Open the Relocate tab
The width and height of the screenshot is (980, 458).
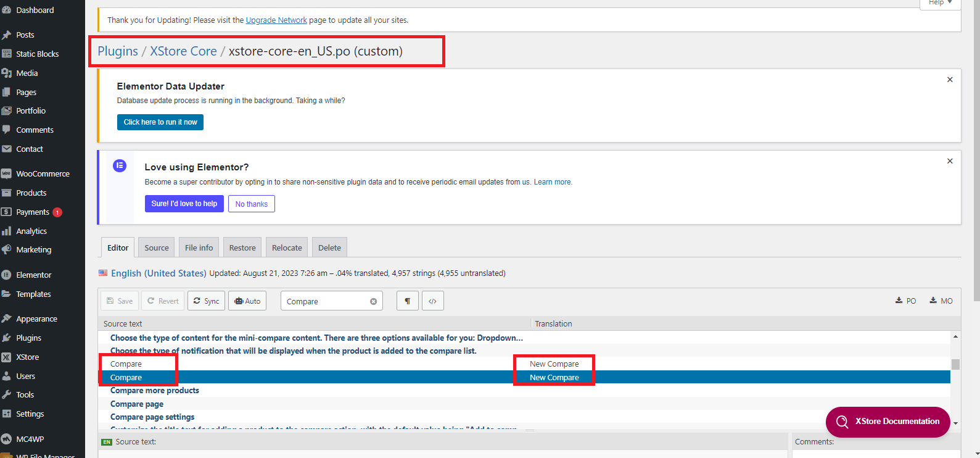[x=287, y=248]
